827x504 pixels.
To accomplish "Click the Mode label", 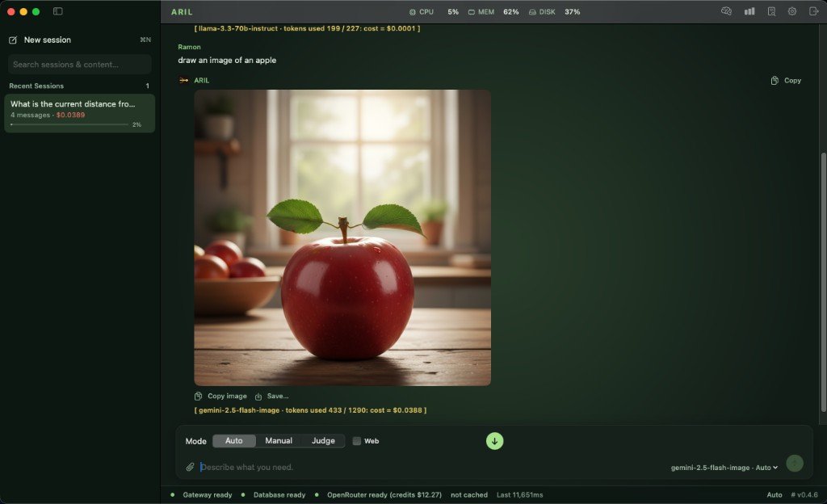I will coord(195,441).
